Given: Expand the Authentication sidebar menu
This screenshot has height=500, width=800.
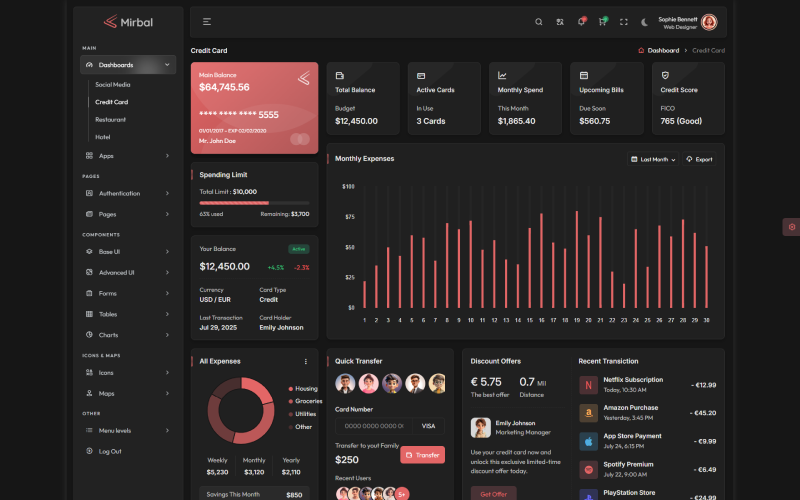Looking at the screenshot, I should pyautogui.click(x=127, y=193).
